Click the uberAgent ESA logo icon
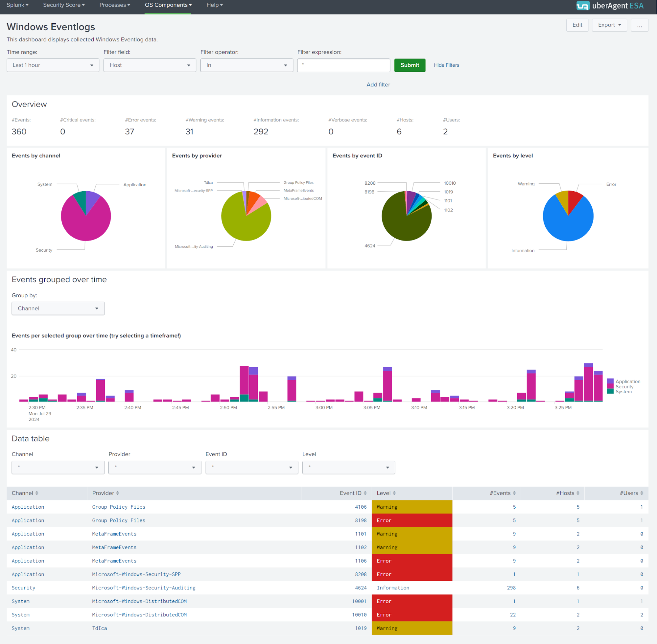 (x=583, y=6)
